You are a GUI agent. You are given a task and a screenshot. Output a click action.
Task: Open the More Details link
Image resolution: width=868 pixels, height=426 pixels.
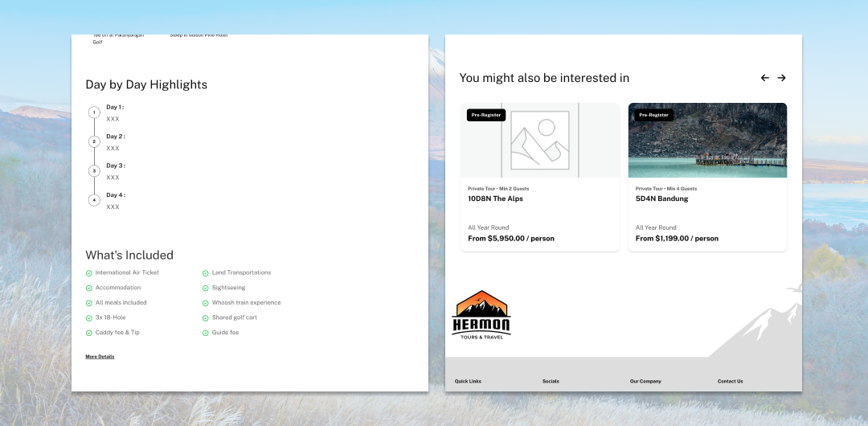click(100, 357)
